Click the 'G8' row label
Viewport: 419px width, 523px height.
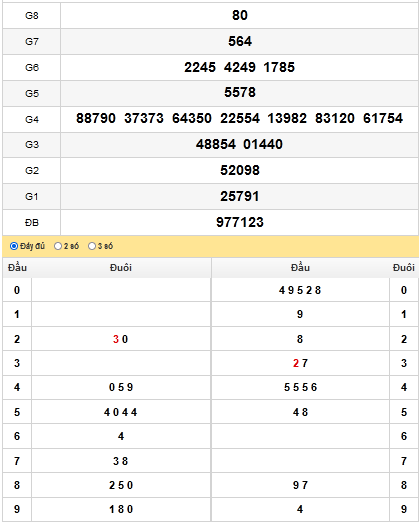click(x=32, y=15)
